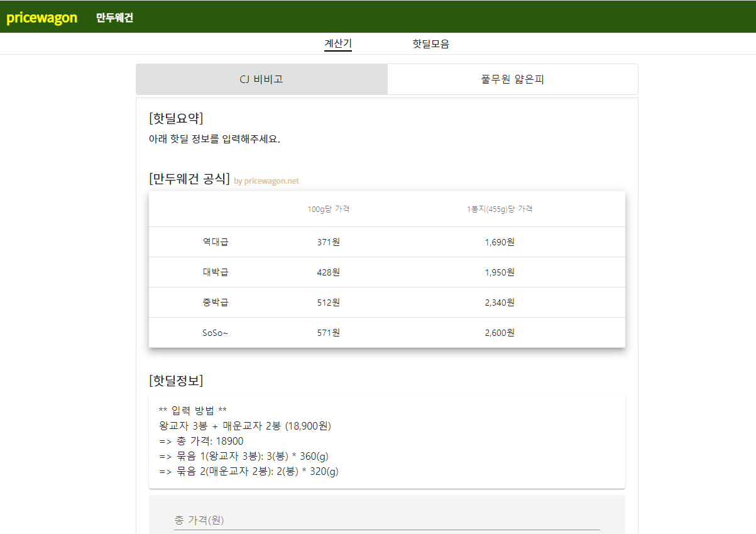756x534 pixels.
Task: Click the [핫딜정보] heading
Action: [176, 381]
